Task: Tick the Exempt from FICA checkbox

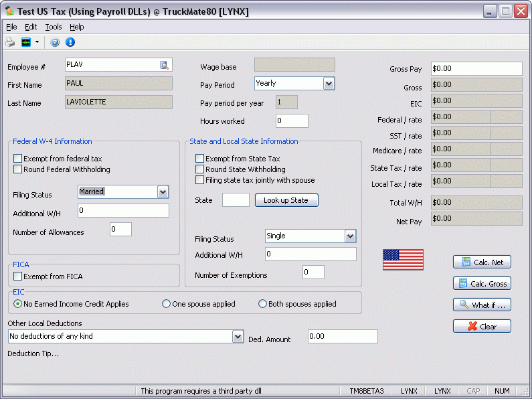Action: tap(17, 276)
